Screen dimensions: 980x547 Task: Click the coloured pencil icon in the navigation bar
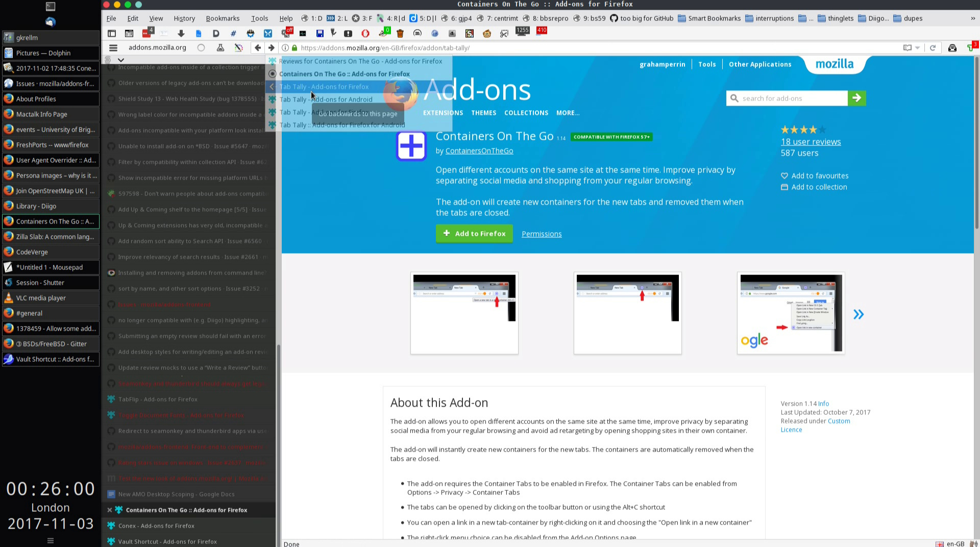238,48
